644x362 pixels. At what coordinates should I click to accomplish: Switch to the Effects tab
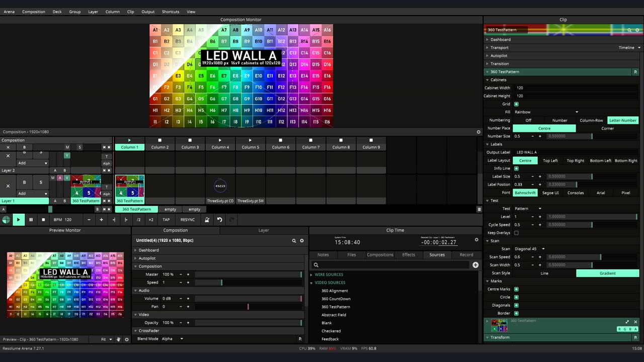[x=409, y=255]
